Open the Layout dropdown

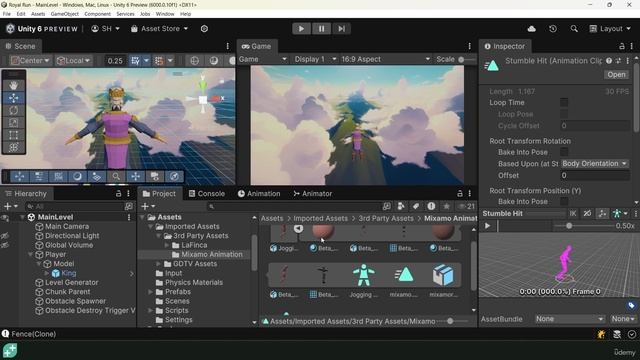pos(610,29)
